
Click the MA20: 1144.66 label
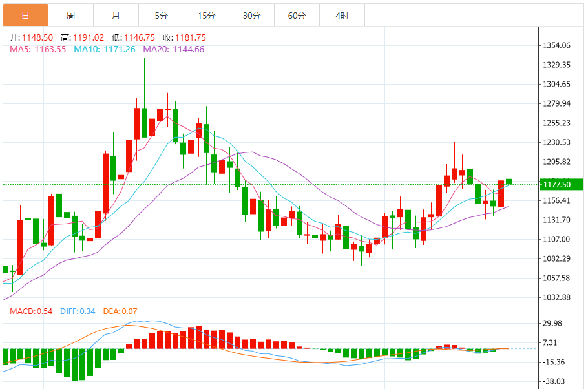pyautogui.click(x=174, y=49)
